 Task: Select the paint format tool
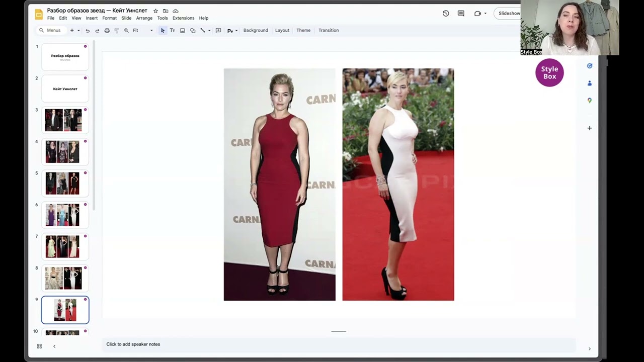click(116, 30)
